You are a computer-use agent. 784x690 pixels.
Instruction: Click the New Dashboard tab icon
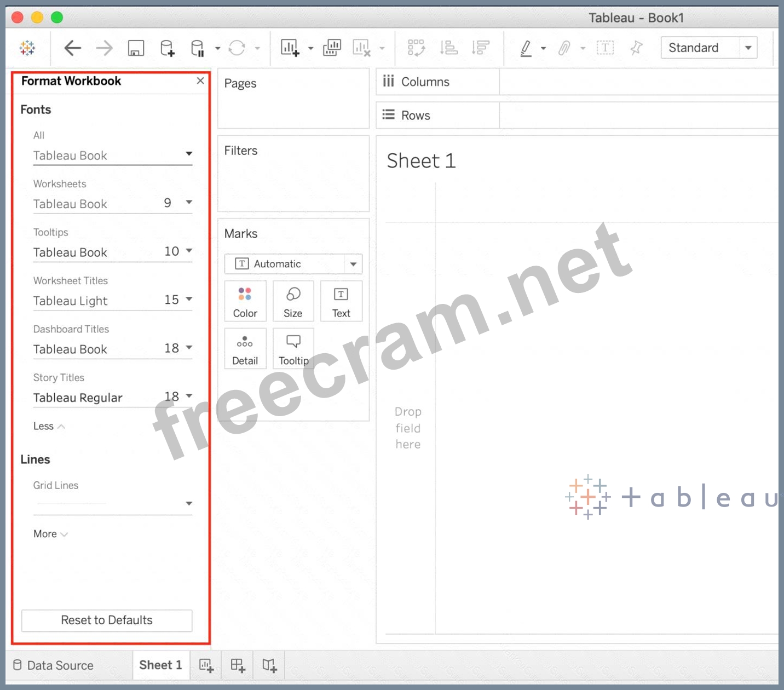tap(238, 665)
